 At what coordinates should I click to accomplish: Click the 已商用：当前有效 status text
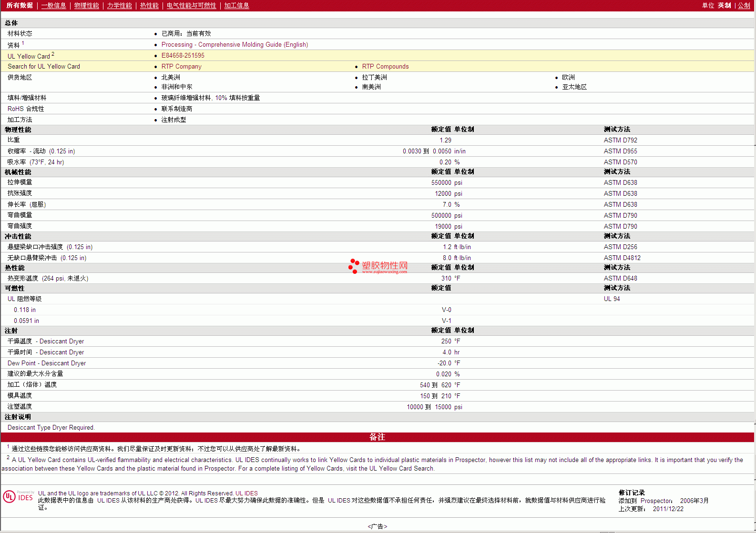(x=186, y=33)
